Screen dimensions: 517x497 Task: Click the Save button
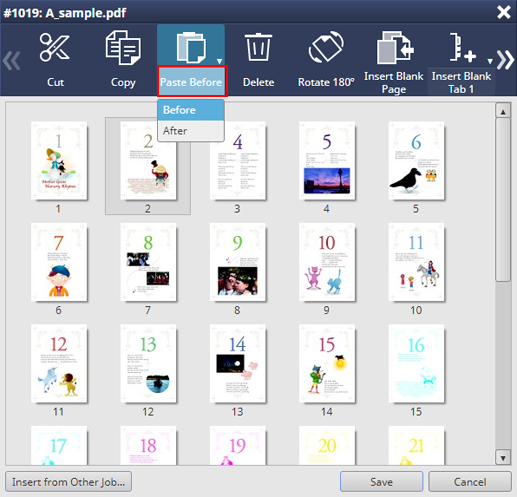click(x=381, y=482)
